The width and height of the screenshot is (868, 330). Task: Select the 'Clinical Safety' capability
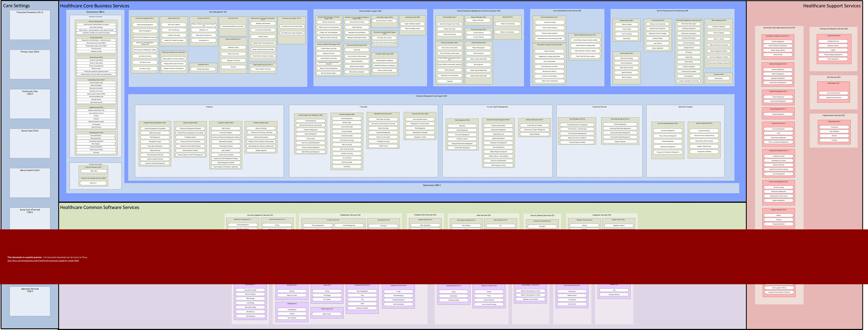[x=718, y=78]
